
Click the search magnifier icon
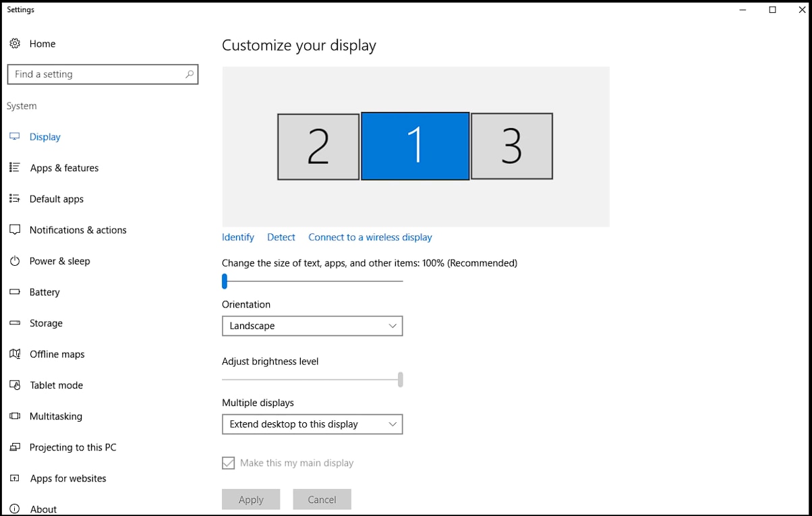coord(190,74)
